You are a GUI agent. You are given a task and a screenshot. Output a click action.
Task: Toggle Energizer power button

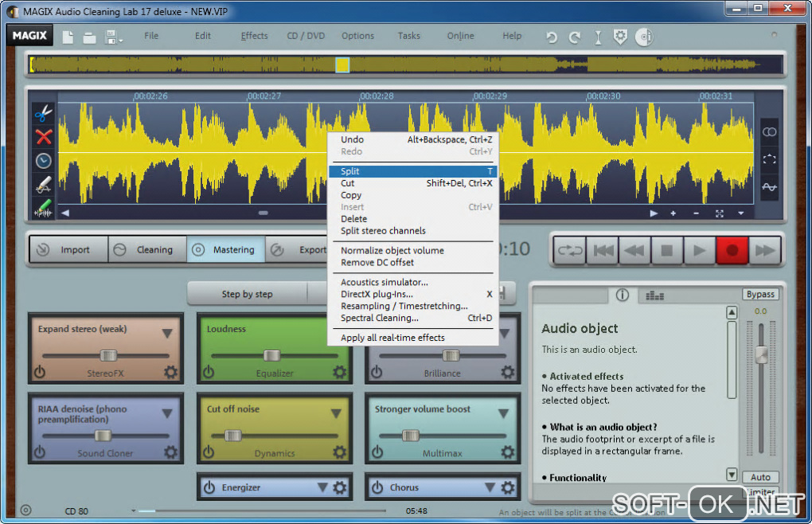click(x=209, y=487)
